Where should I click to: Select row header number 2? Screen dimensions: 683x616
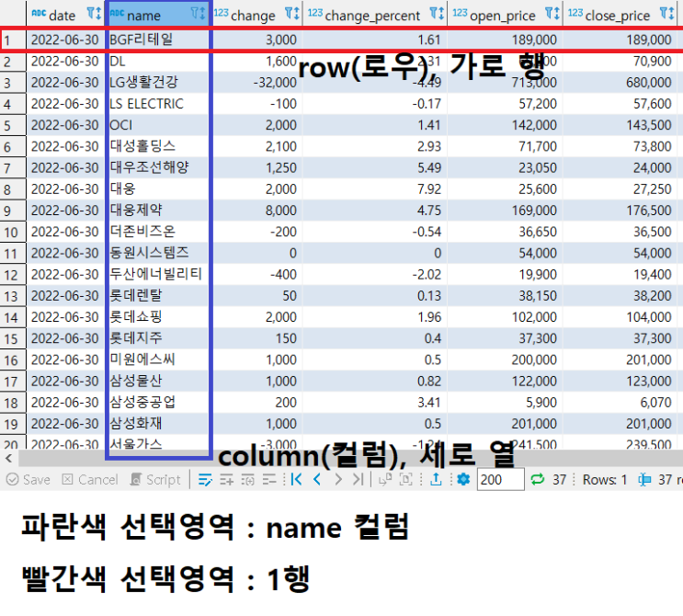point(13,62)
